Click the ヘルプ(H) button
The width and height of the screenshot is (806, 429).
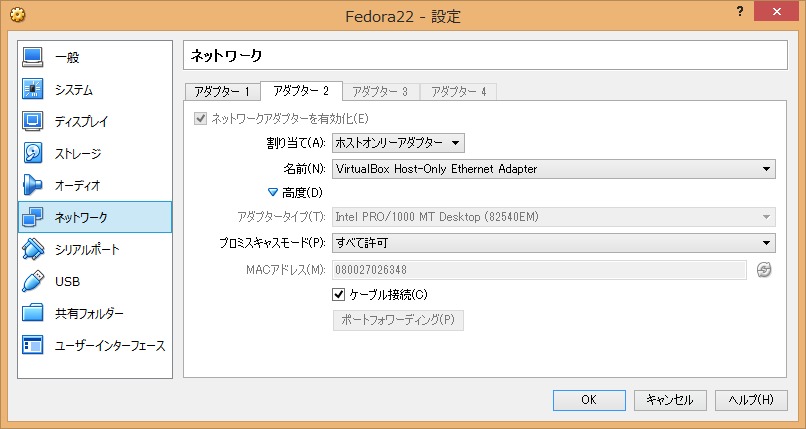[751, 400]
